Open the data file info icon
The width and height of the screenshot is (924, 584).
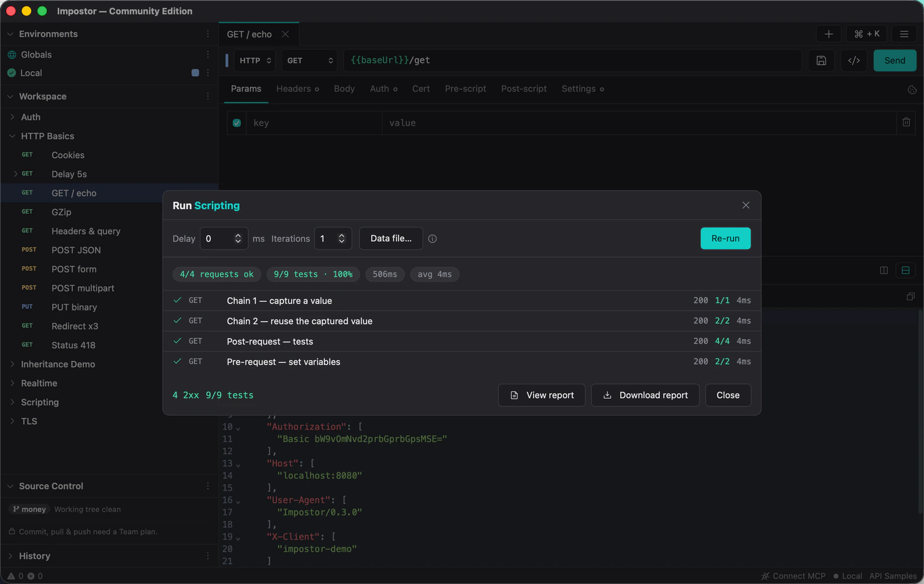click(433, 239)
